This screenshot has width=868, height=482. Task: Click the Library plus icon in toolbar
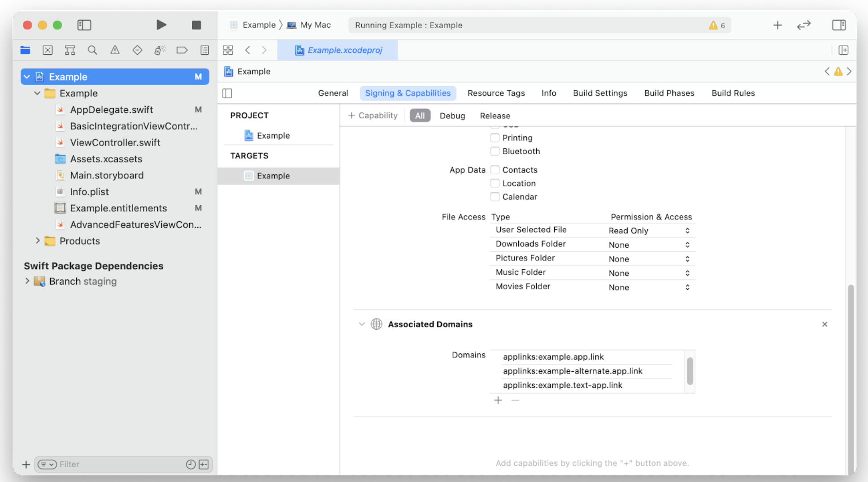[777, 25]
